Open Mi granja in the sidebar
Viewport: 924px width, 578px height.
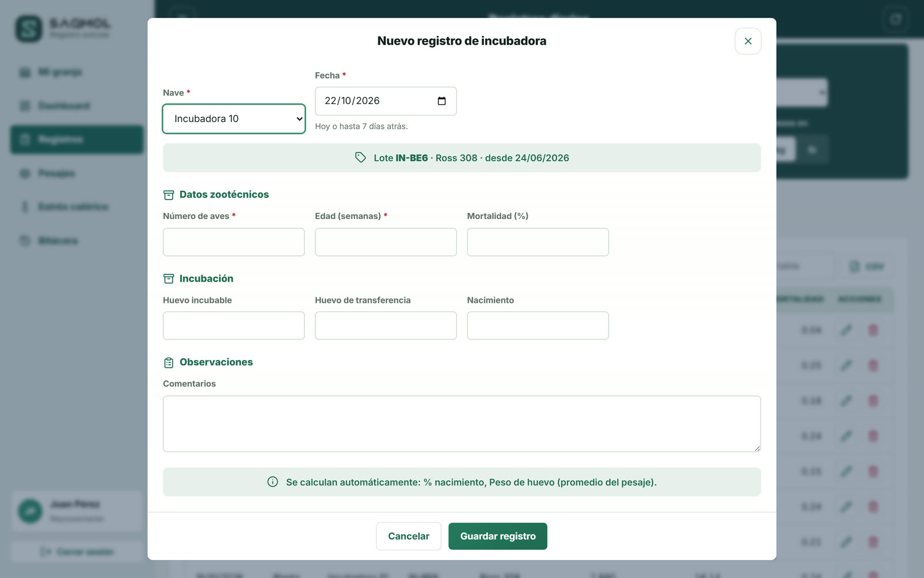click(77, 72)
